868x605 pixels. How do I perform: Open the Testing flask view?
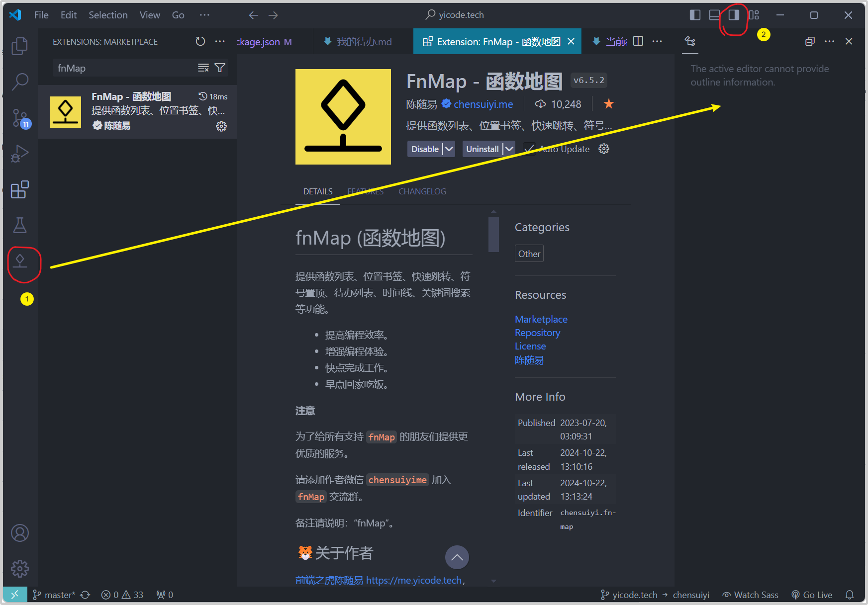(19, 225)
